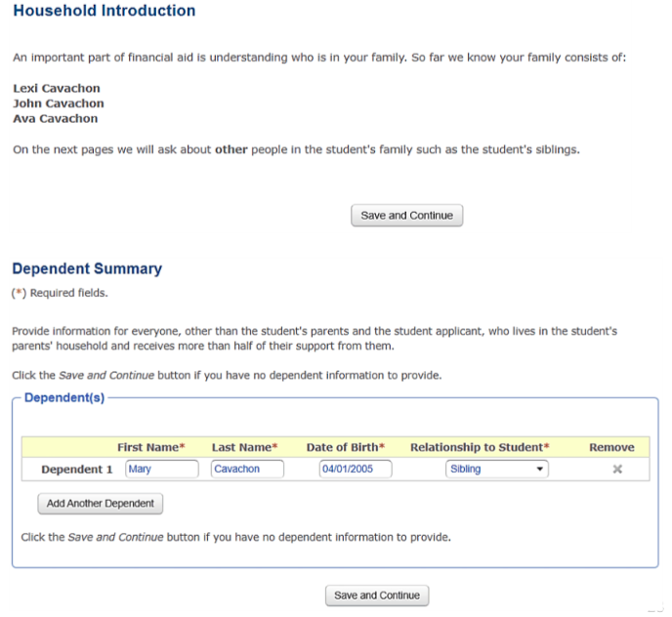
Task: Click the Dependent(s) section legend
Action: point(64,398)
